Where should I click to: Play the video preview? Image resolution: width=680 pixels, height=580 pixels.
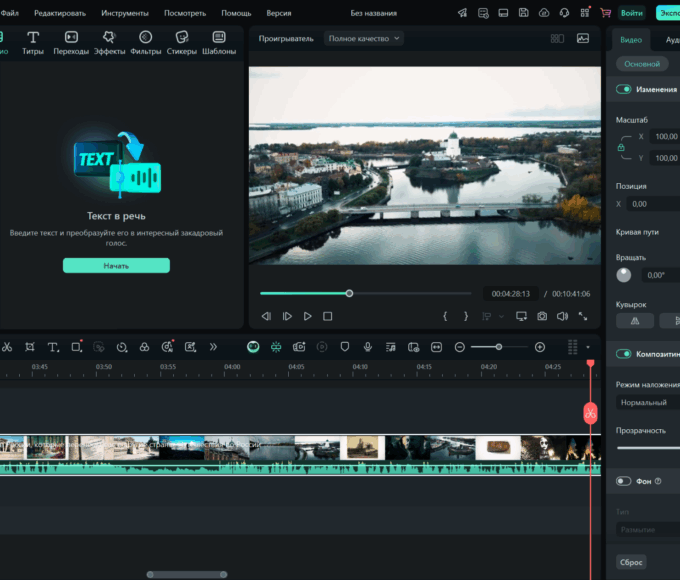tap(307, 316)
